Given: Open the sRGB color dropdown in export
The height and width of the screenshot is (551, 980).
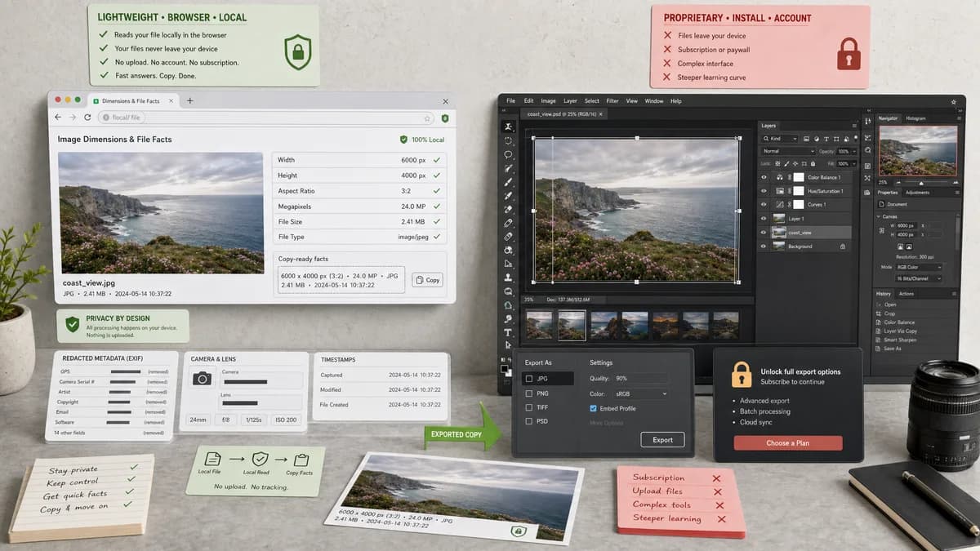Looking at the screenshot, I should point(641,393).
